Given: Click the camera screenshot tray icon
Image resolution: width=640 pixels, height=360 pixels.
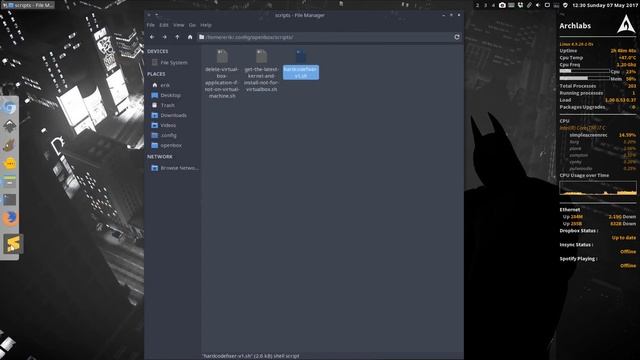Looking at the screenshot, I should [x=502, y=5].
